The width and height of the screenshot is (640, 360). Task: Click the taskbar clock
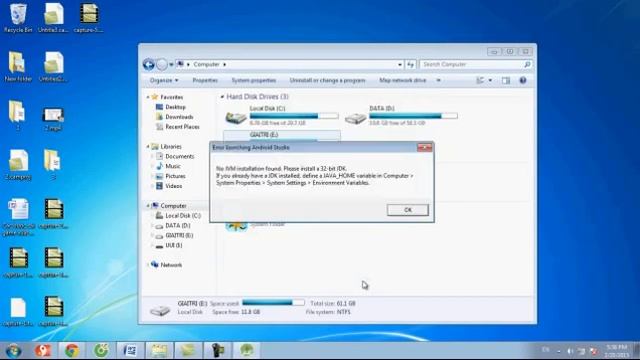point(618,351)
